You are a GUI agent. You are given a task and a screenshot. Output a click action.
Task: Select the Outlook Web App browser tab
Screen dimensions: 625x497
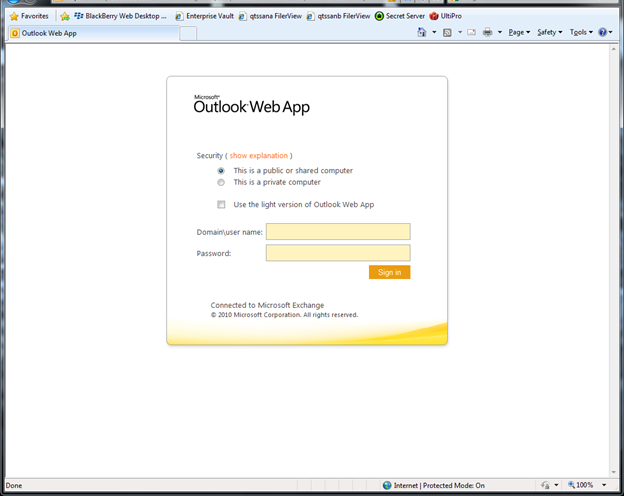click(92, 33)
